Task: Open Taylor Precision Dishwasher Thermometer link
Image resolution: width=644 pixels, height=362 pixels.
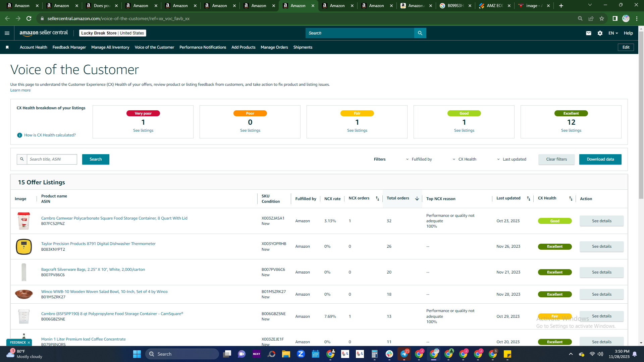Action: point(98,244)
